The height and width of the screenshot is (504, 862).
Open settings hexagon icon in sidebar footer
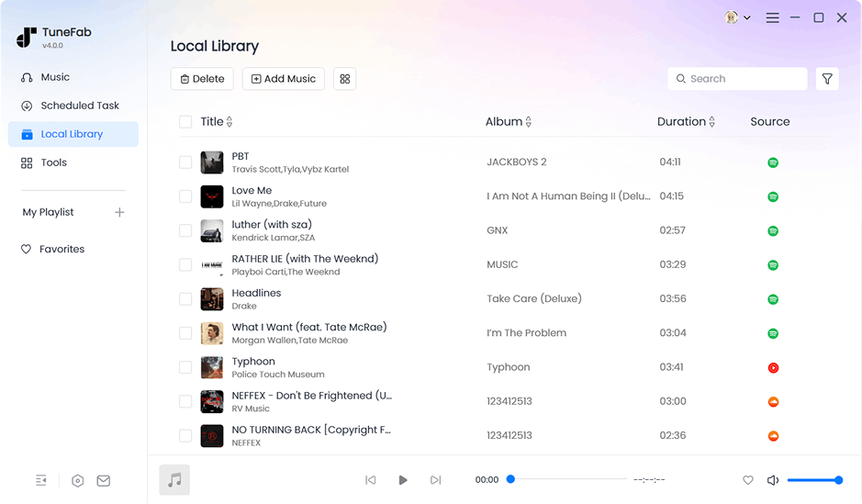point(77,481)
